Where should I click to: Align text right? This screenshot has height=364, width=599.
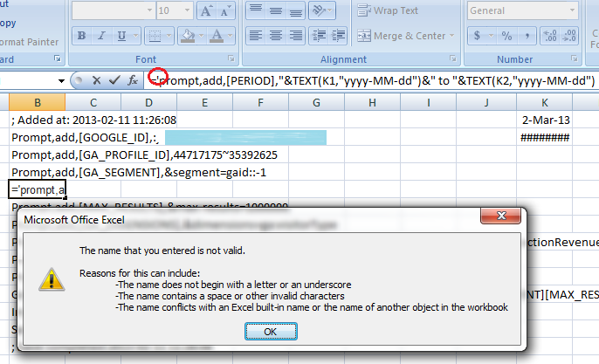coord(295,36)
